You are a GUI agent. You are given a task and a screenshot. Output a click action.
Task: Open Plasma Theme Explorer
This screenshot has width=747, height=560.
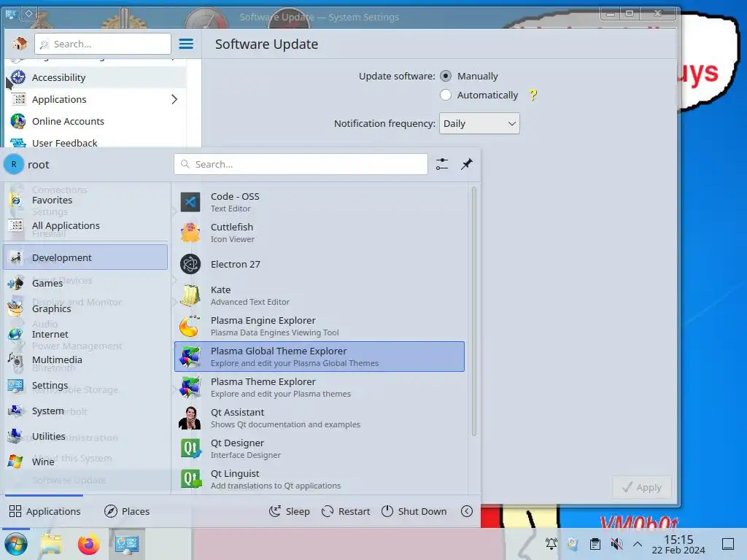click(x=320, y=387)
